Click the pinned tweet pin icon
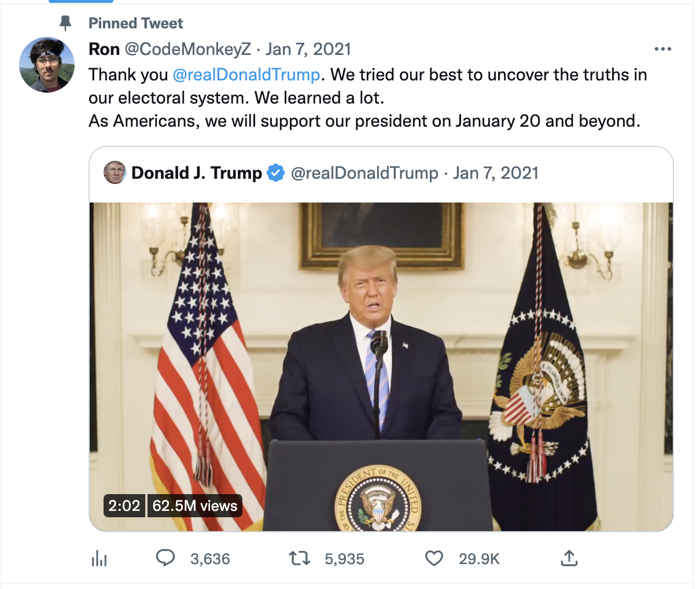The image size is (700, 589). [x=65, y=23]
